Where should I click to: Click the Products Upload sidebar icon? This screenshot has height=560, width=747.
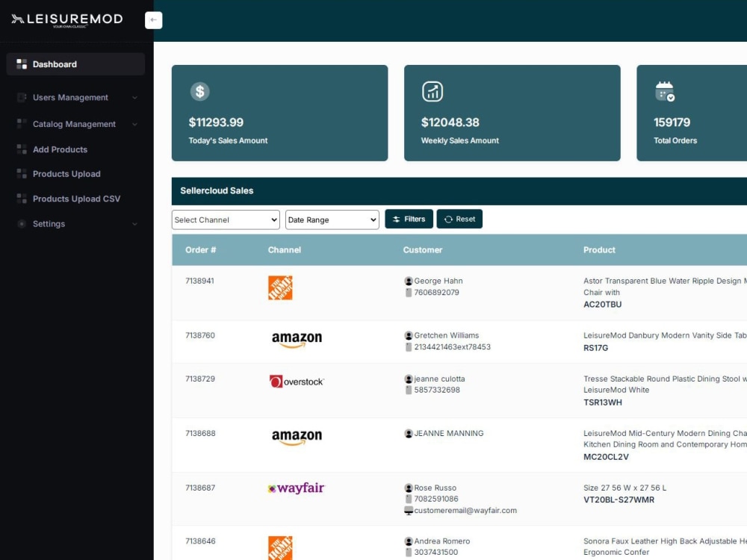pyautogui.click(x=22, y=174)
